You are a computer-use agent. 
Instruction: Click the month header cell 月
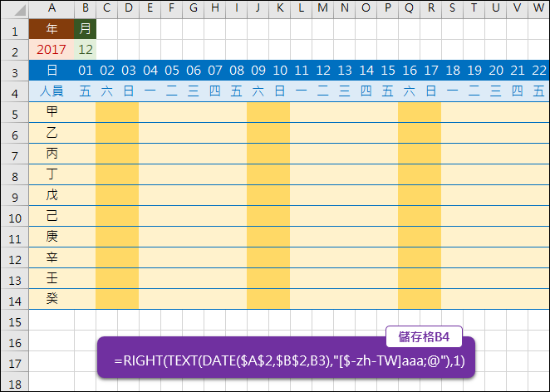(x=86, y=29)
